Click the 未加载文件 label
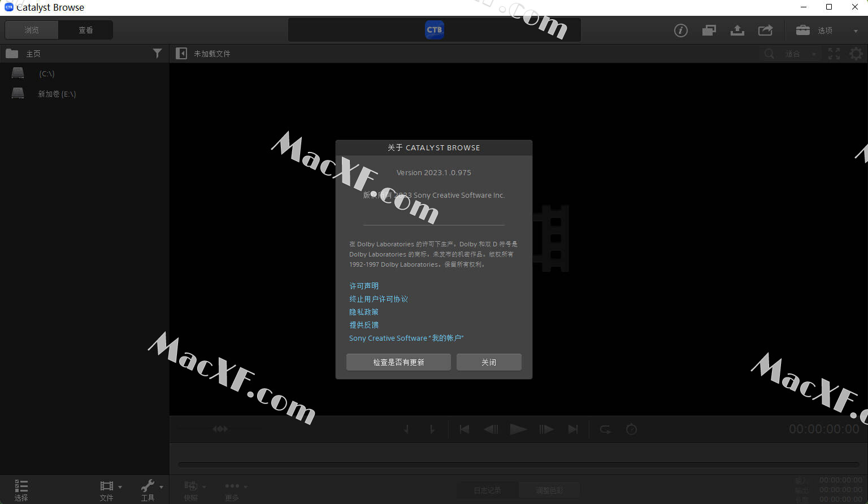Screen dimensions: 868x504 click(x=212, y=54)
